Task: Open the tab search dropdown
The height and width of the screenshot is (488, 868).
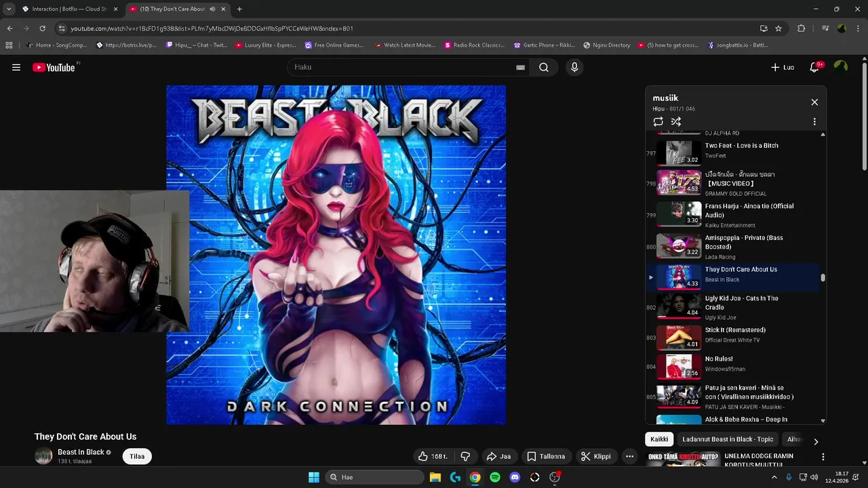Action: coord(9,9)
